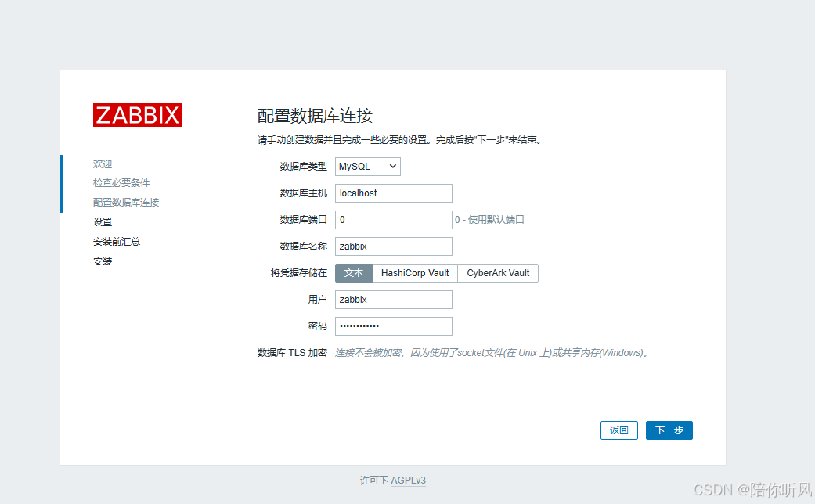Click the 数据库主机 label

(304, 193)
